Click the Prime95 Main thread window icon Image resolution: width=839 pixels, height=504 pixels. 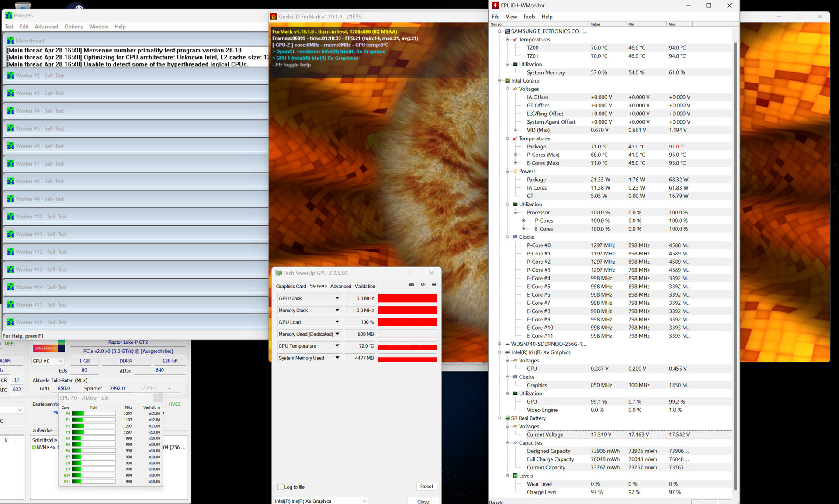click(x=10, y=41)
